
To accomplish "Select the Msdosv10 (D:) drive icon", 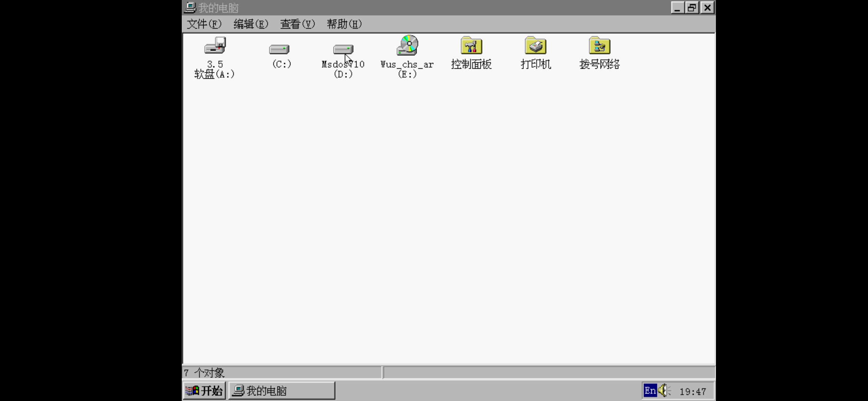I will 343,49.
